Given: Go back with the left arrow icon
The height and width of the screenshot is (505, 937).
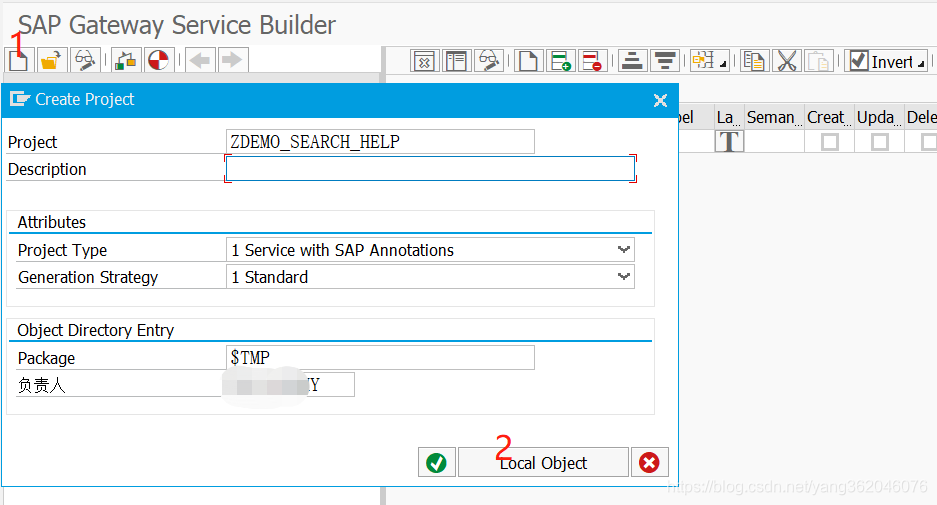Looking at the screenshot, I should (x=200, y=60).
